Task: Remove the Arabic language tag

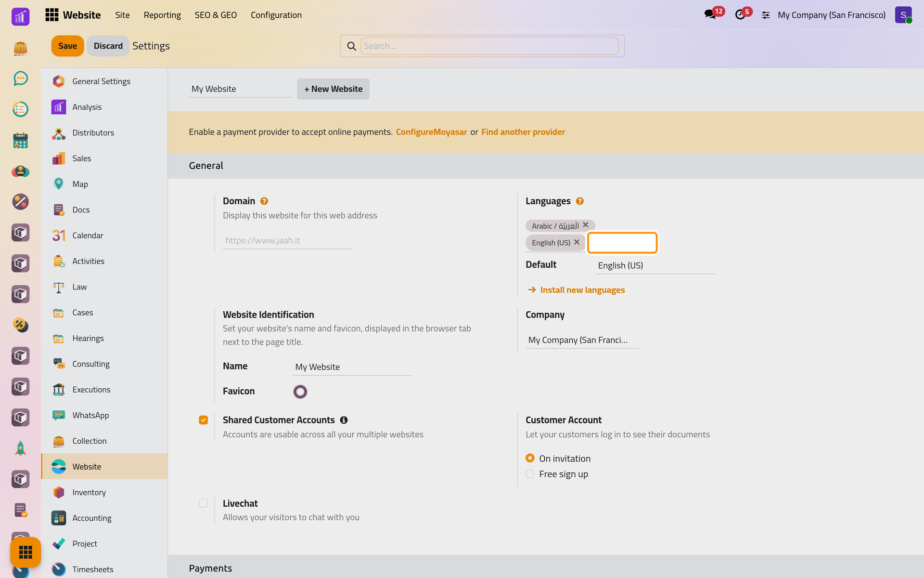Action: 586,225
